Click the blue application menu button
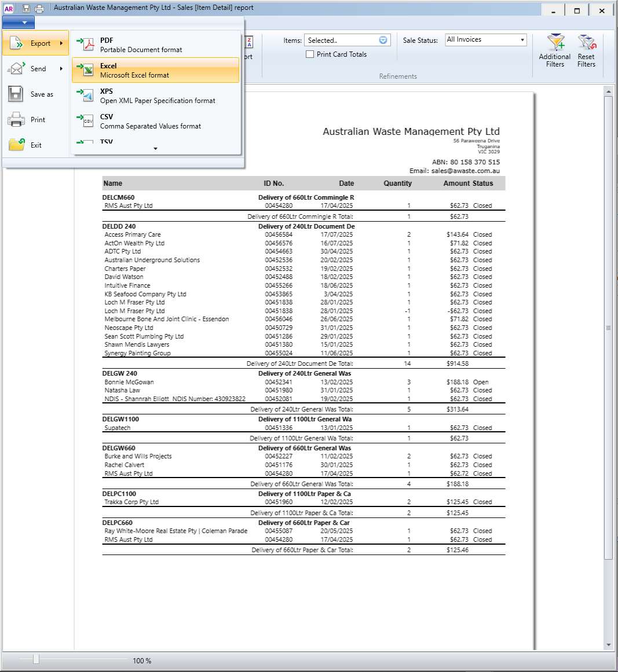Image resolution: width=618 pixels, height=672 pixels. pyautogui.click(x=19, y=23)
